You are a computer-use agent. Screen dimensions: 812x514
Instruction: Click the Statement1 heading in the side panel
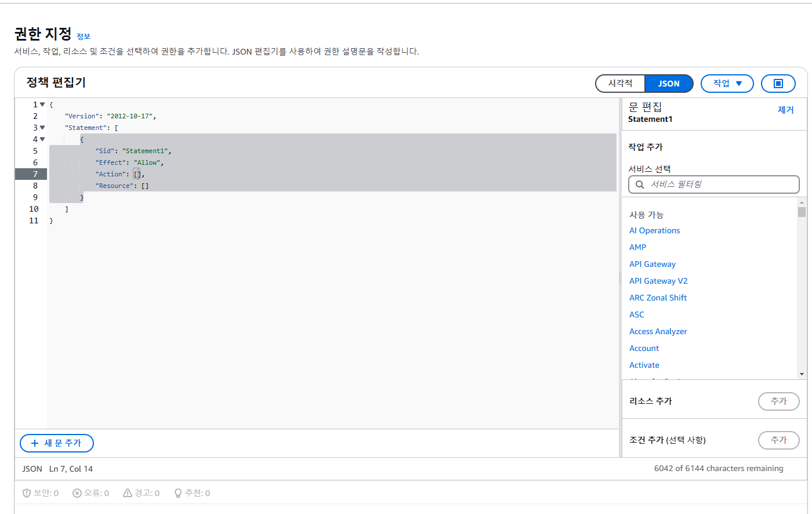[x=650, y=119]
